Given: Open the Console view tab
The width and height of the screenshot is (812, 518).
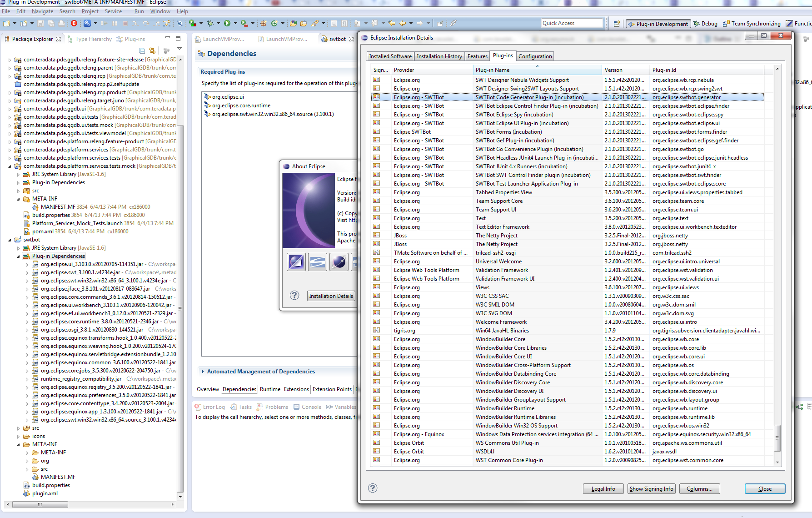Looking at the screenshot, I should [x=308, y=407].
